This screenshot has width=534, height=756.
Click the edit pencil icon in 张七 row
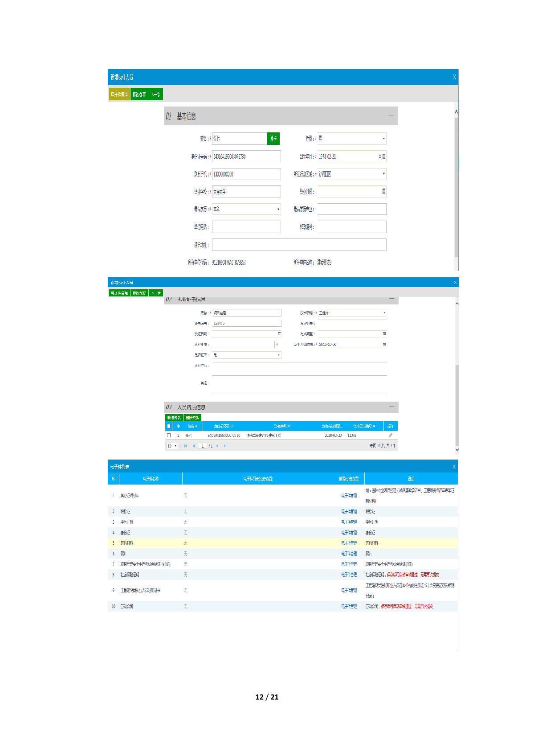(x=391, y=436)
